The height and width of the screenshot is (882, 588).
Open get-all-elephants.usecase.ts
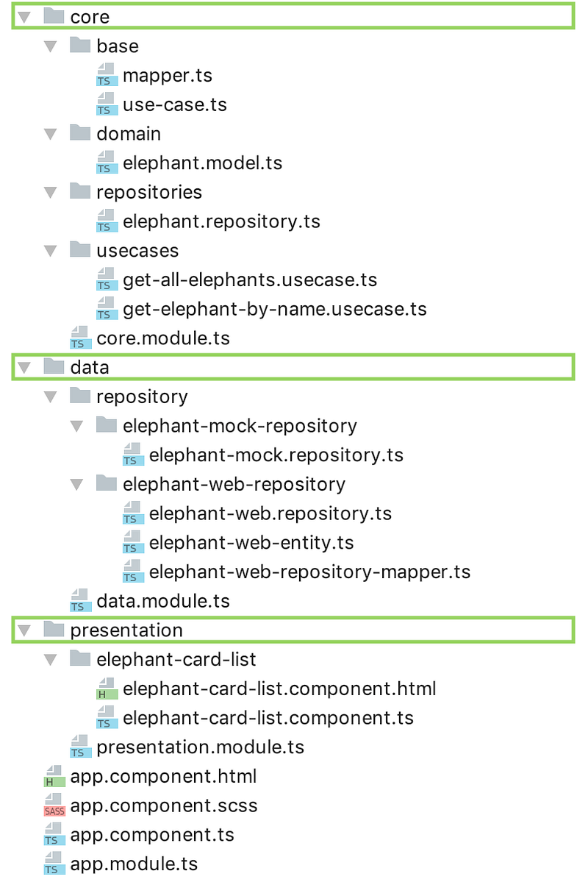click(x=250, y=280)
